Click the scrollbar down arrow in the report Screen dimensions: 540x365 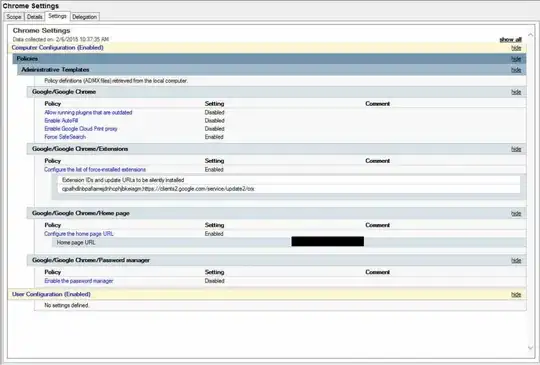pyautogui.click(x=530, y=348)
